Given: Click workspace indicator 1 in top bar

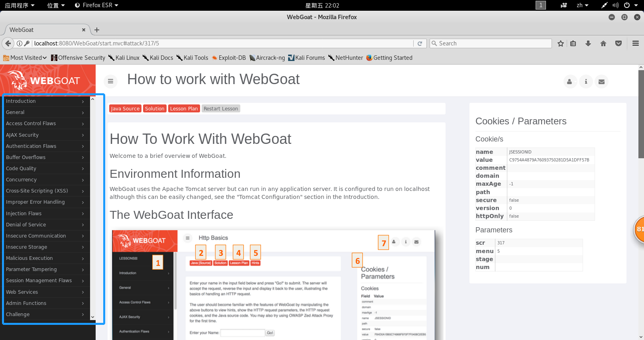Looking at the screenshot, I should pyautogui.click(x=541, y=5).
